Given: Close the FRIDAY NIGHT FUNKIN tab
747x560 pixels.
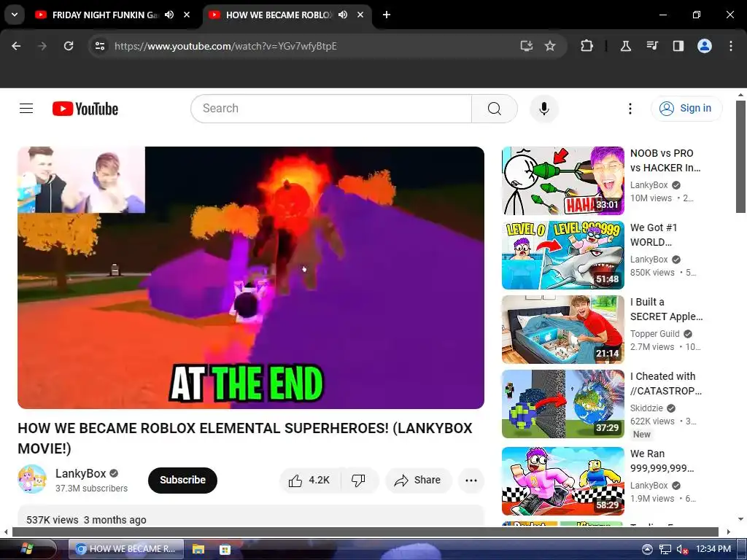Looking at the screenshot, I should (x=187, y=15).
